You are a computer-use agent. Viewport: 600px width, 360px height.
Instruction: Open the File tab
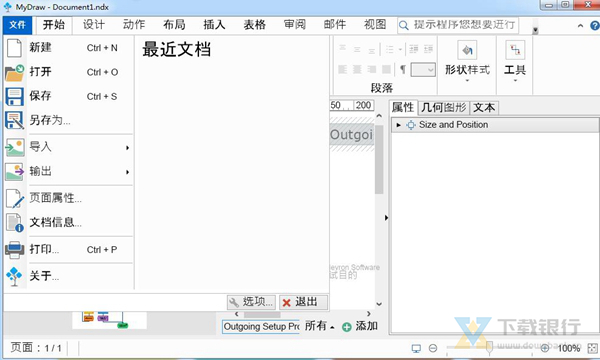[18, 25]
